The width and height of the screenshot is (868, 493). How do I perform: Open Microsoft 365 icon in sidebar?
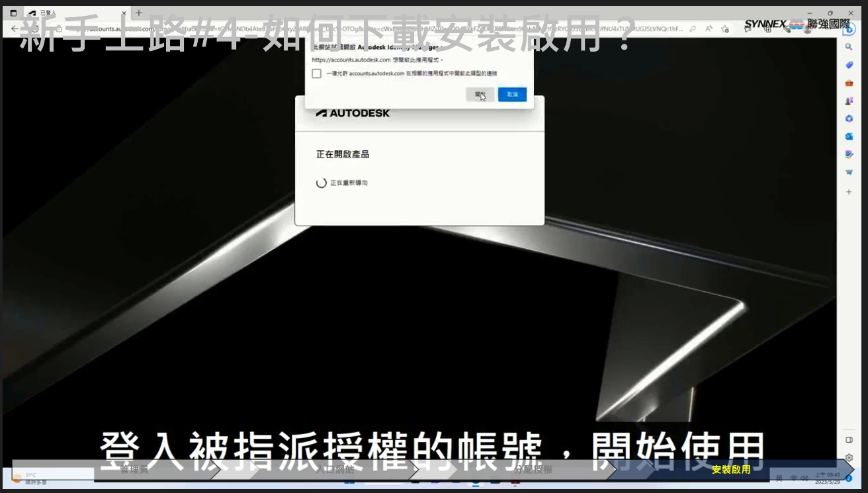coord(849,118)
